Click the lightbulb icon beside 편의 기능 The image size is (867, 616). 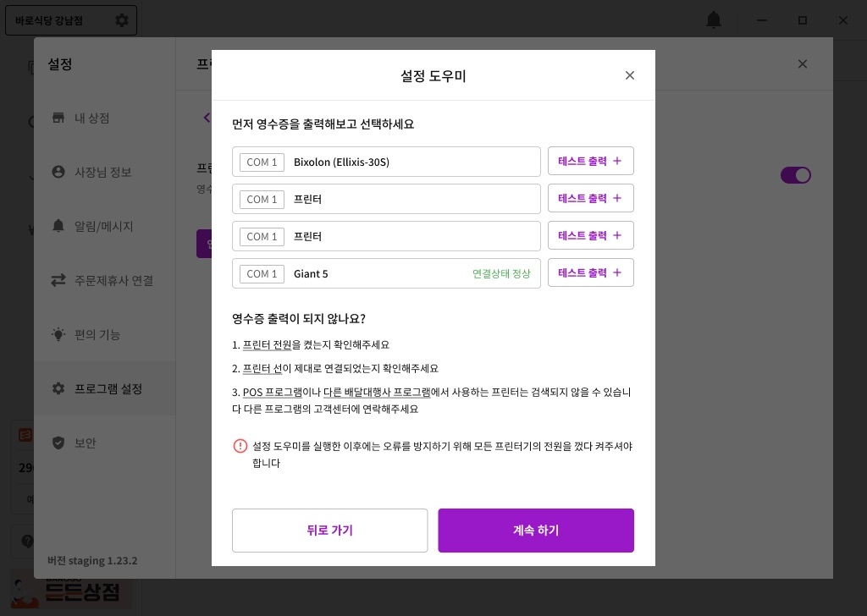tap(58, 334)
